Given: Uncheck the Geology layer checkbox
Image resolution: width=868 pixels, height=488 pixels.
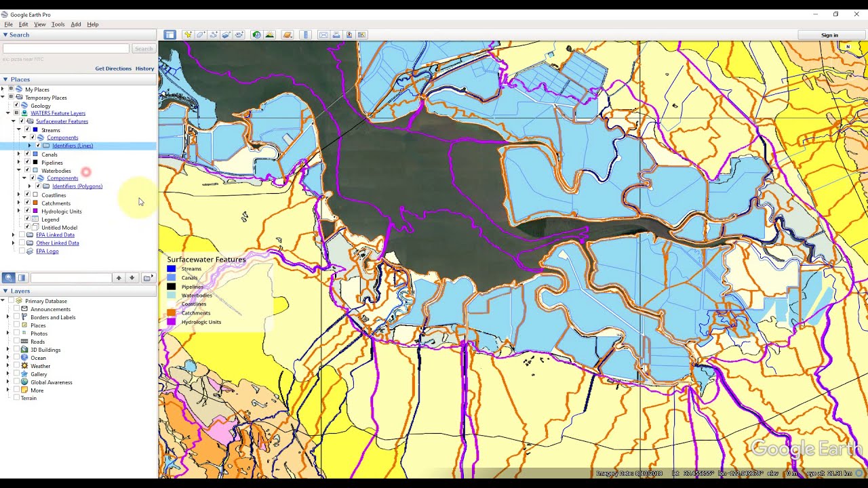Looking at the screenshot, I should pos(16,106).
